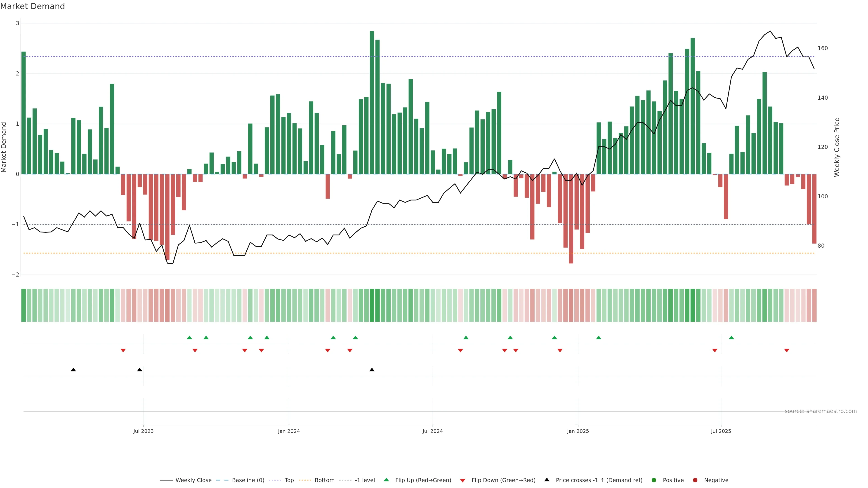Click the last red Flip Down marker
The height and width of the screenshot is (488, 868).
(787, 351)
